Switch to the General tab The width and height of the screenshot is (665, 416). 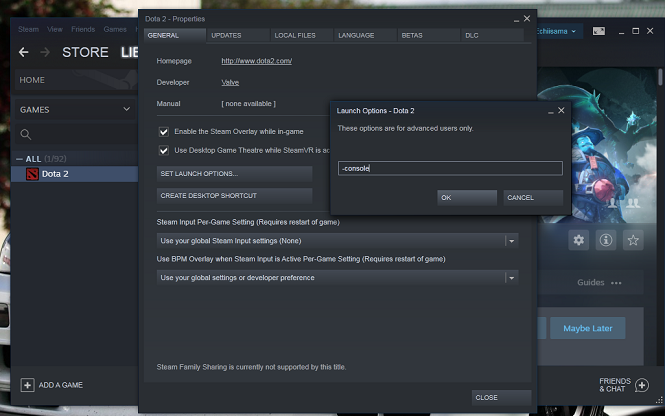pyautogui.click(x=174, y=35)
